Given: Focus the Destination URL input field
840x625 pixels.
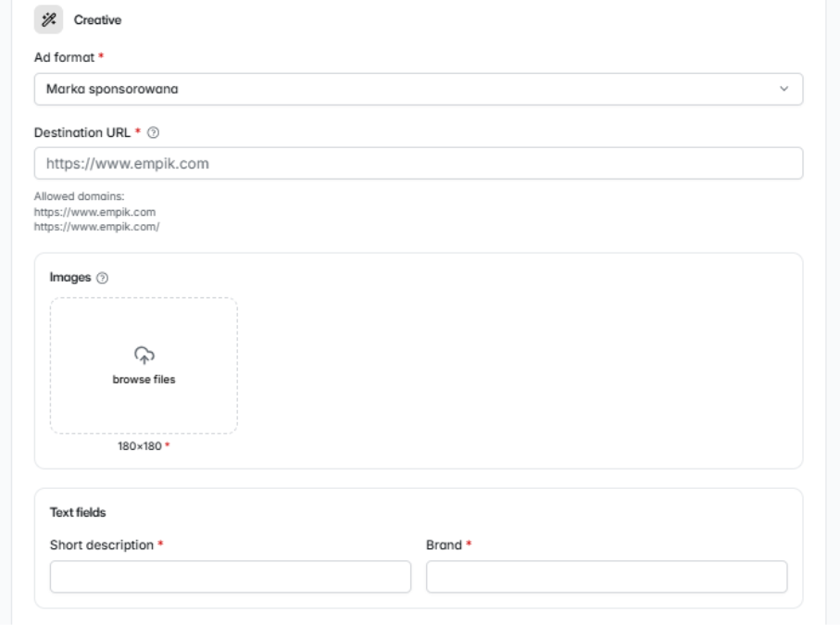Looking at the screenshot, I should tap(419, 163).
